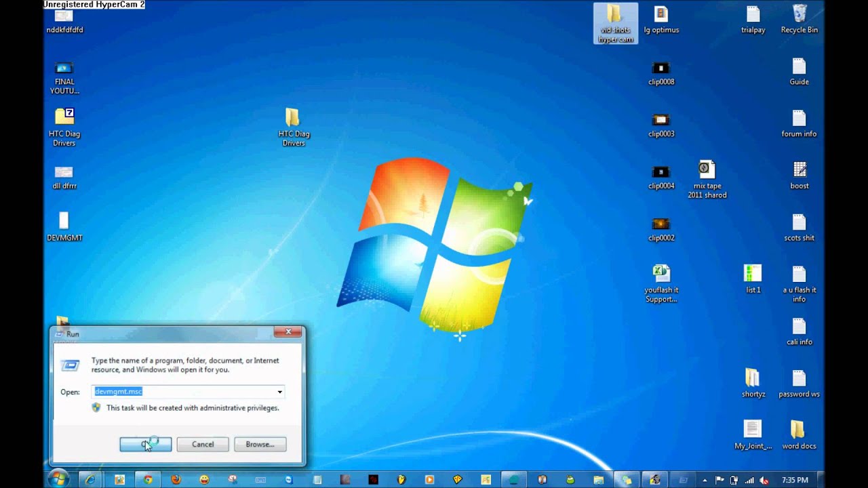Select the 'nddkfdfdfd' desktop icon
The image size is (868, 488).
click(64, 22)
